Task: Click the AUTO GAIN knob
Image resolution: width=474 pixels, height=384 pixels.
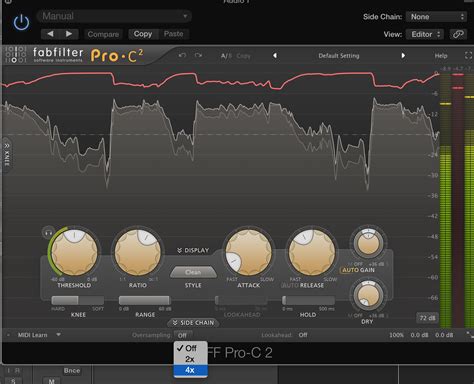Action: pyautogui.click(x=368, y=244)
